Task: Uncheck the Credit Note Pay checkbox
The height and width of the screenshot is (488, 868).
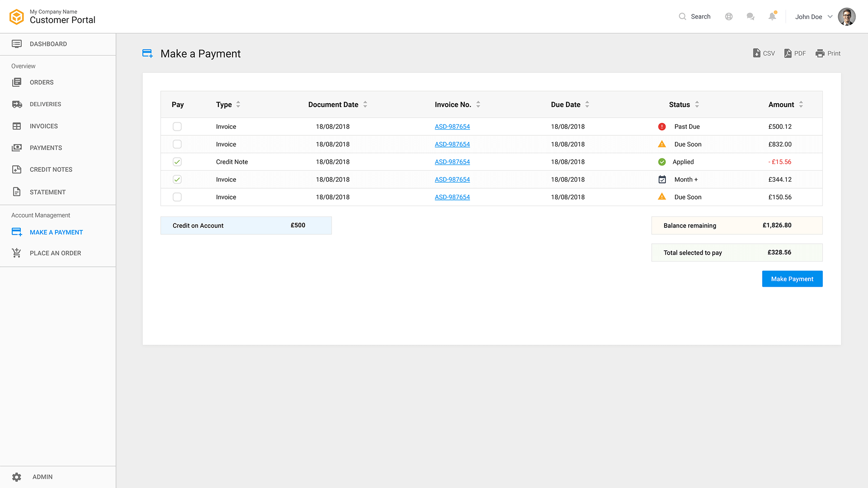Action: 177,162
